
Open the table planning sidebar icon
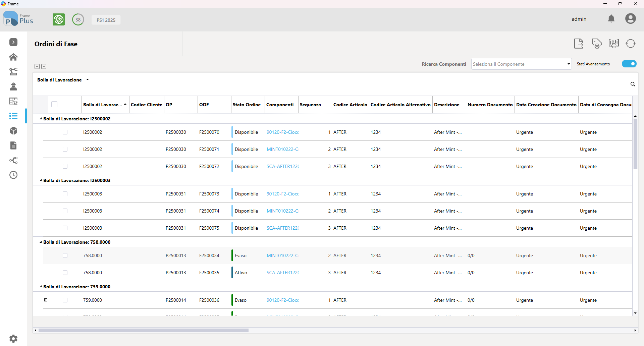(x=13, y=101)
